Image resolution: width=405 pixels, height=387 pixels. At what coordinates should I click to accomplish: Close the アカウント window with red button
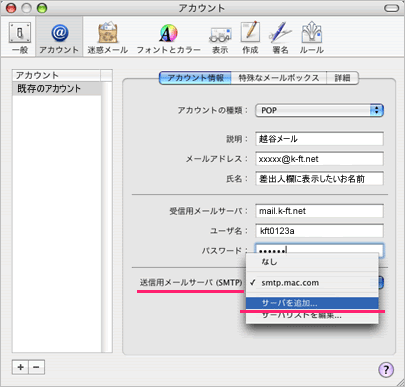click(x=11, y=8)
